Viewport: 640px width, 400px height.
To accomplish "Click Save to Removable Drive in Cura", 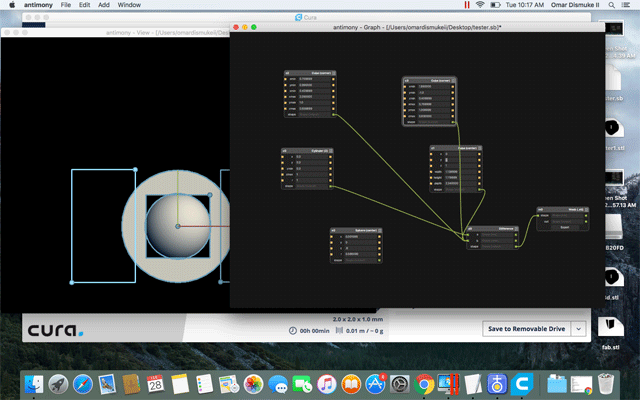I will 527,329.
